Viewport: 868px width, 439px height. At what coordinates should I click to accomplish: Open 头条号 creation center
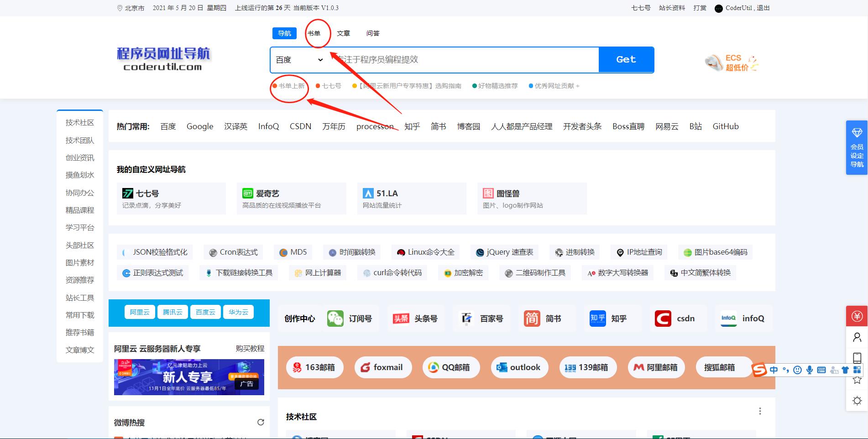[415, 319]
